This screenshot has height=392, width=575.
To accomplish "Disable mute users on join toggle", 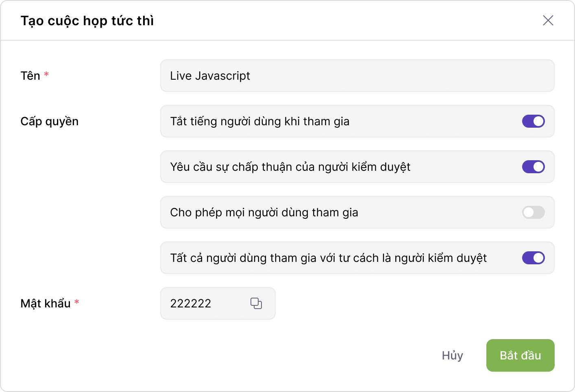I will (x=533, y=121).
